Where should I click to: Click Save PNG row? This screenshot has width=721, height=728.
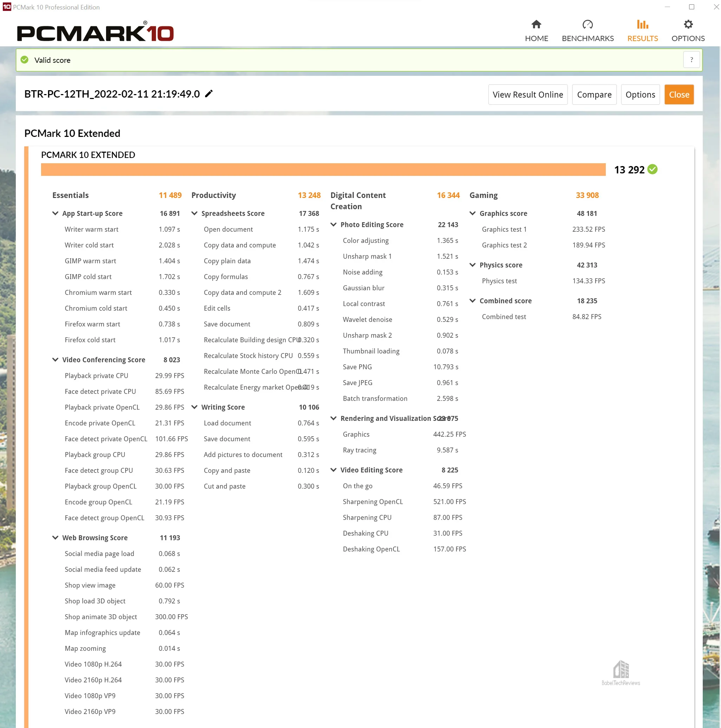point(400,368)
